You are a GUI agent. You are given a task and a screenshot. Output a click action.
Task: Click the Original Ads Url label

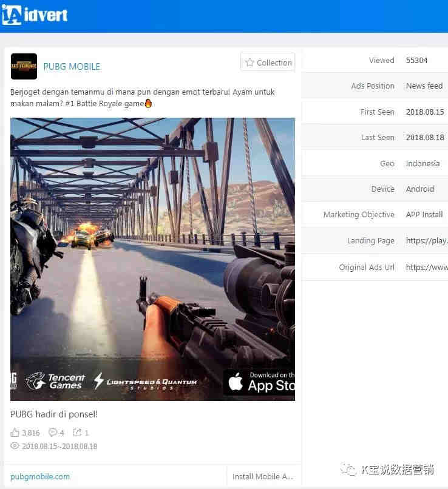[x=367, y=268]
